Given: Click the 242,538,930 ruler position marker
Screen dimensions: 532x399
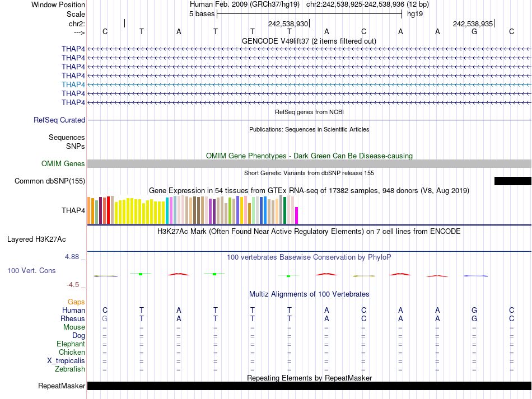Looking at the screenshot, I should click(x=288, y=24).
